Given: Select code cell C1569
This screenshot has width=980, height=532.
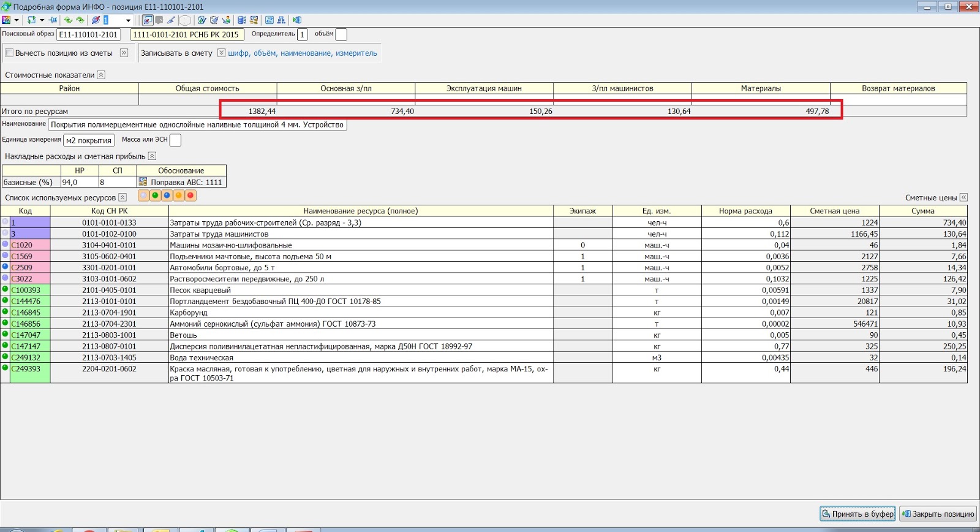Looking at the screenshot, I should (30, 256).
